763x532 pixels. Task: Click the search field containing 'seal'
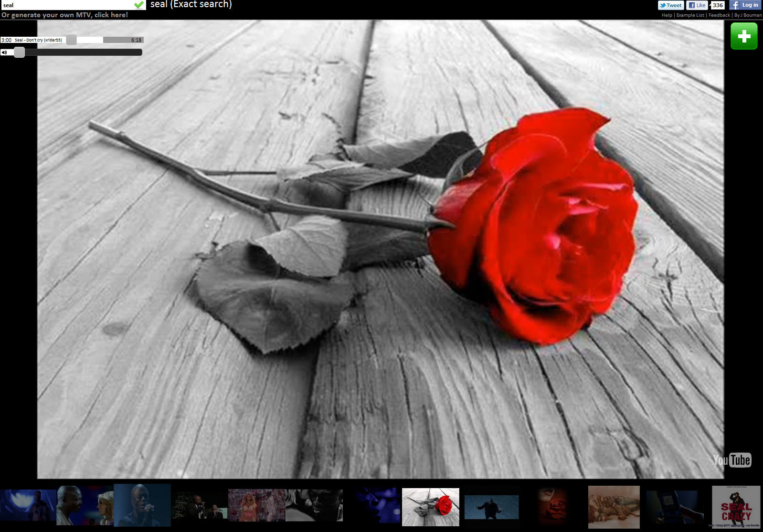click(67, 5)
